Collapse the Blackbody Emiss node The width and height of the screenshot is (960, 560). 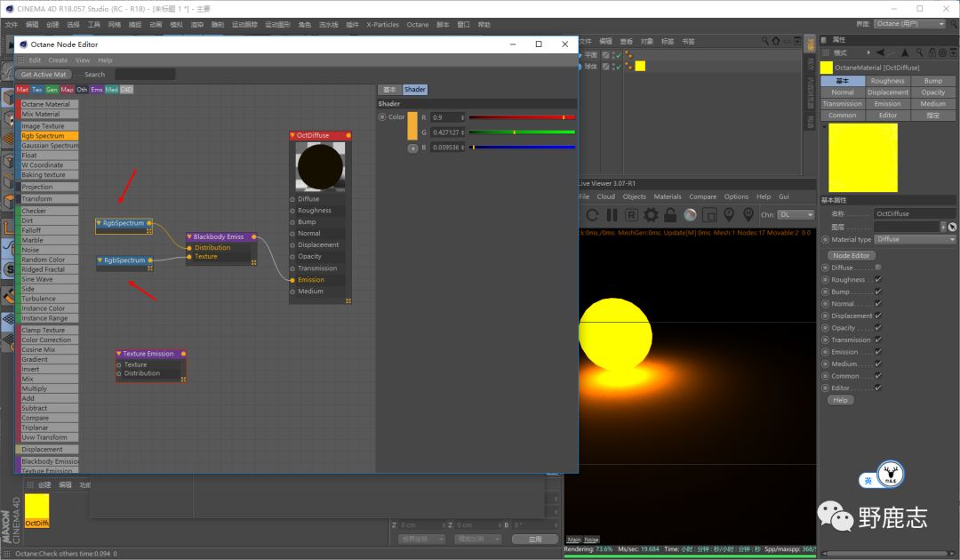189,237
